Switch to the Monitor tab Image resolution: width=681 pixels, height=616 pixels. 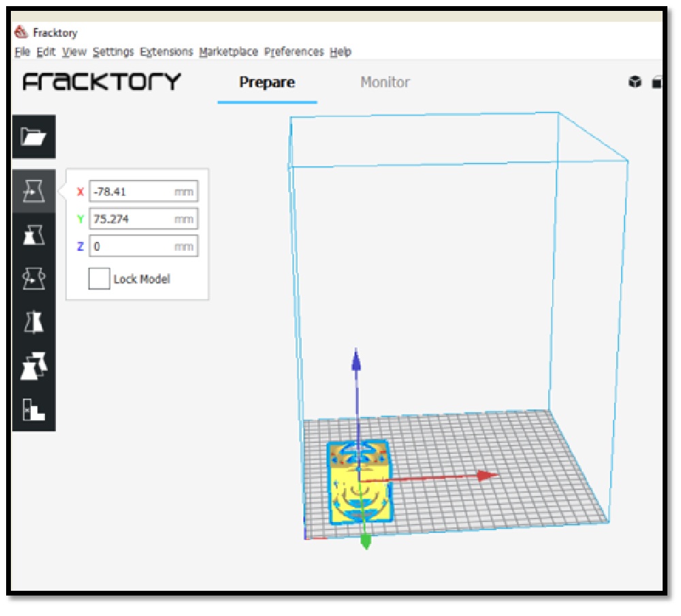(x=385, y=82)
